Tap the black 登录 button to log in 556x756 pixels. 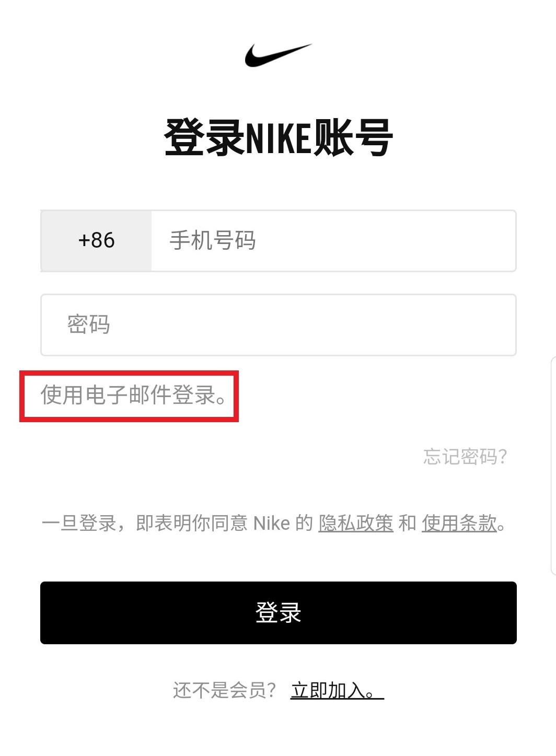tap(278, 613)
